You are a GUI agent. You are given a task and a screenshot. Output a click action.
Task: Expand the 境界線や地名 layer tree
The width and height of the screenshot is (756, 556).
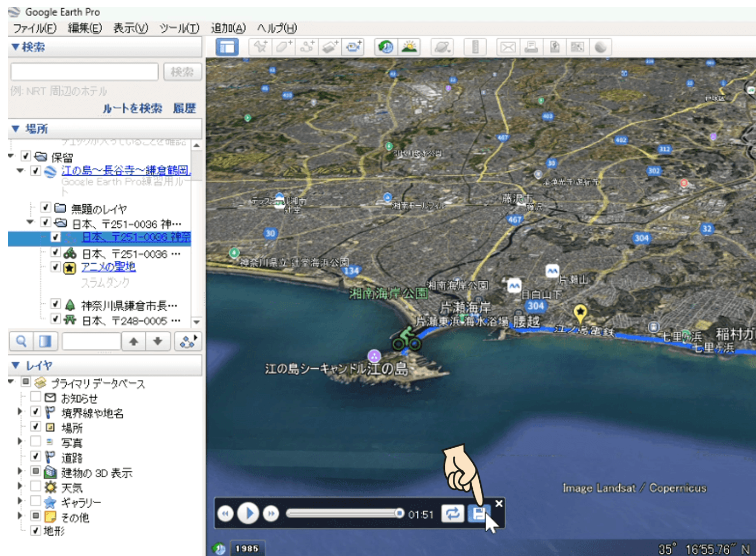coord(20,412)
